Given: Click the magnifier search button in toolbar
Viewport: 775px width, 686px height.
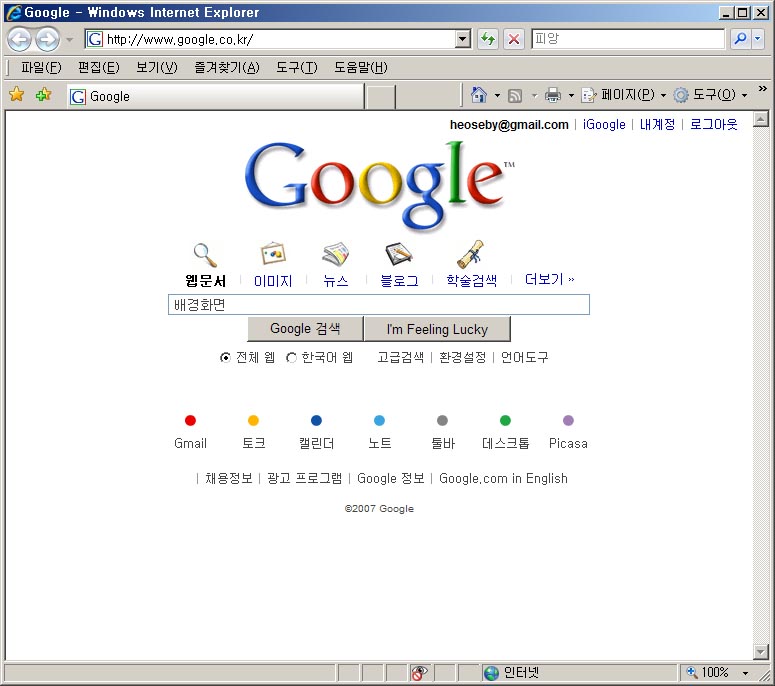Looking at the screenshot, I should coord(740,39).
